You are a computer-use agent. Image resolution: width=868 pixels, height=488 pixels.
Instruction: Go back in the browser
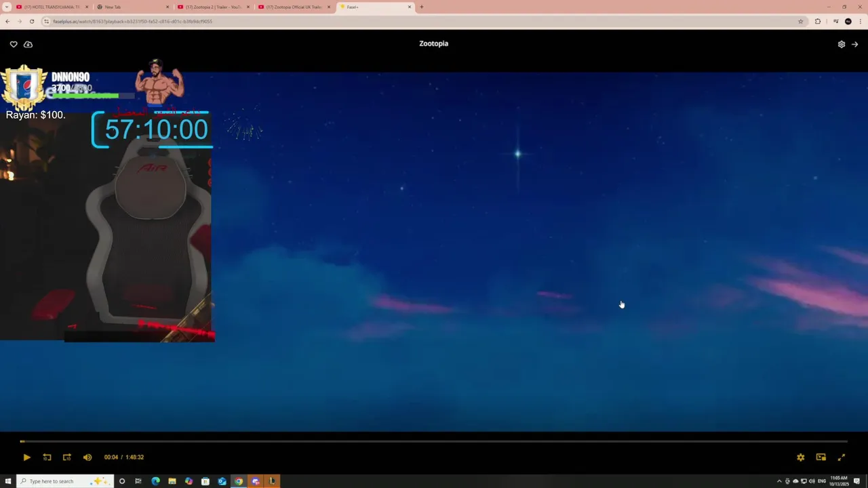[x=7, y=21]
